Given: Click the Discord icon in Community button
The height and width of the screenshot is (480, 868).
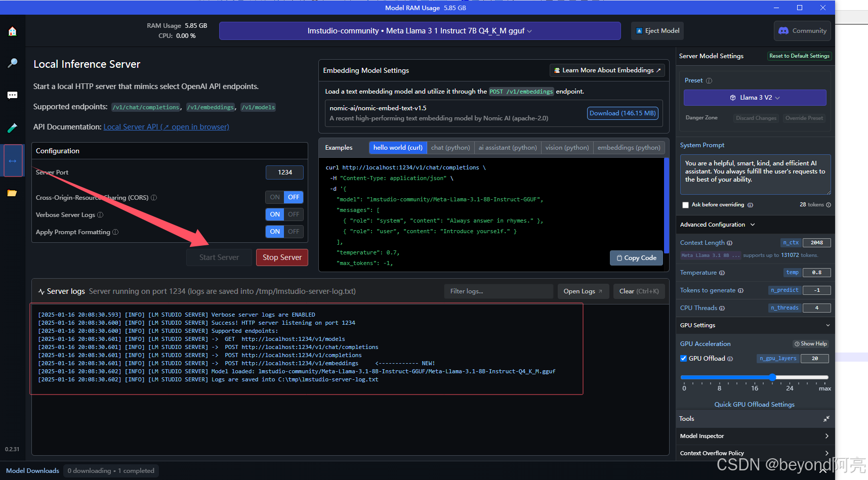Looking at the screenshot, I should coord(783,31).
